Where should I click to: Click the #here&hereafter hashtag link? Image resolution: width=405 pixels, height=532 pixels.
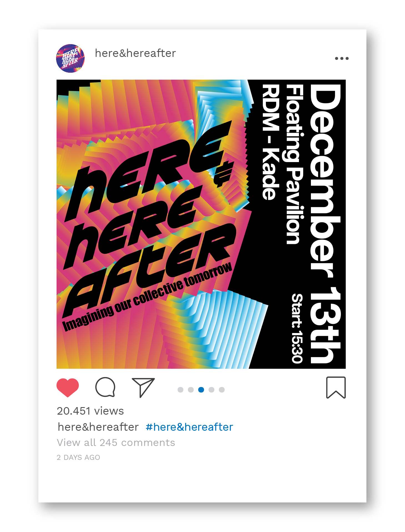point(189,427)
